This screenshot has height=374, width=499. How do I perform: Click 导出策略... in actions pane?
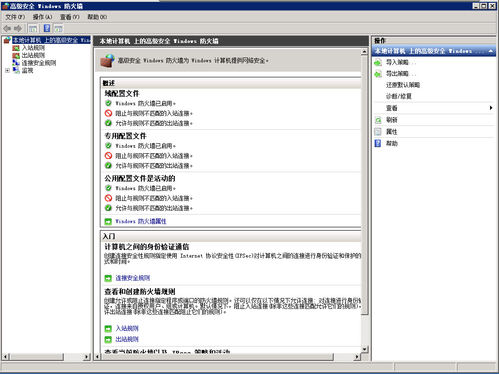(401, 74)
